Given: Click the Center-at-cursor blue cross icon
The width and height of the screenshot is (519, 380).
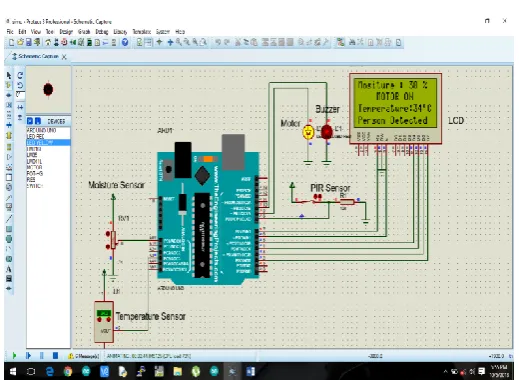Looking at the screenshot, I should [170, 42].
